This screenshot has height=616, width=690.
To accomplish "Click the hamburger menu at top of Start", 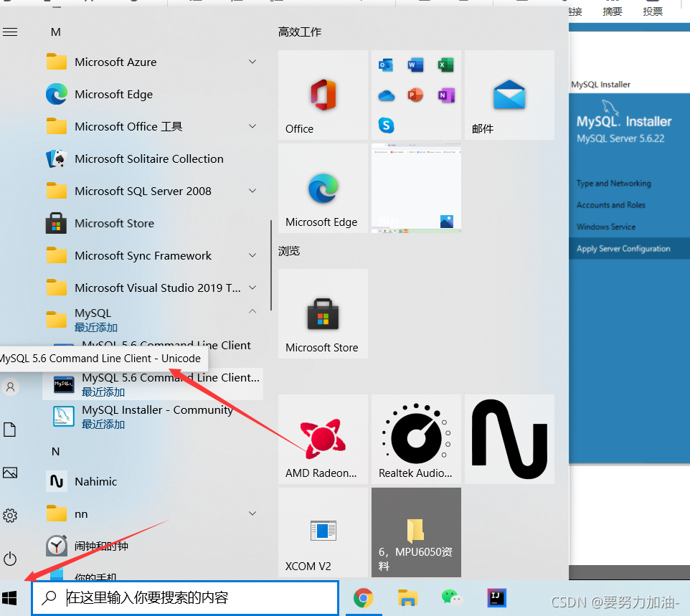I will click(10, 32).
